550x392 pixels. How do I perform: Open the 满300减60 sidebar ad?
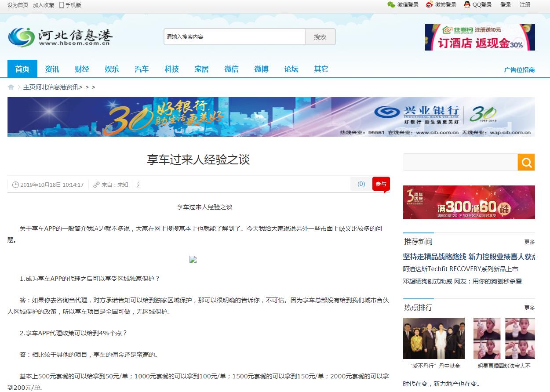469,202
